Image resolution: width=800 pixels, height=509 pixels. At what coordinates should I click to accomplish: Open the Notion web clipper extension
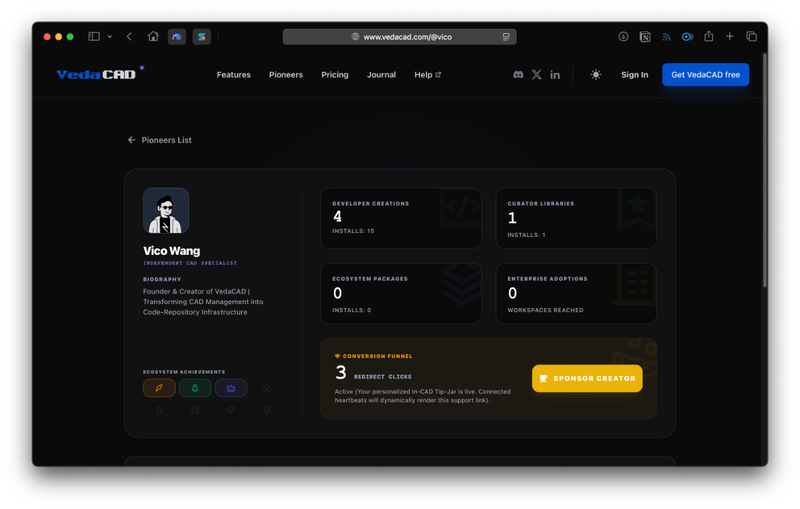[645, 37]
